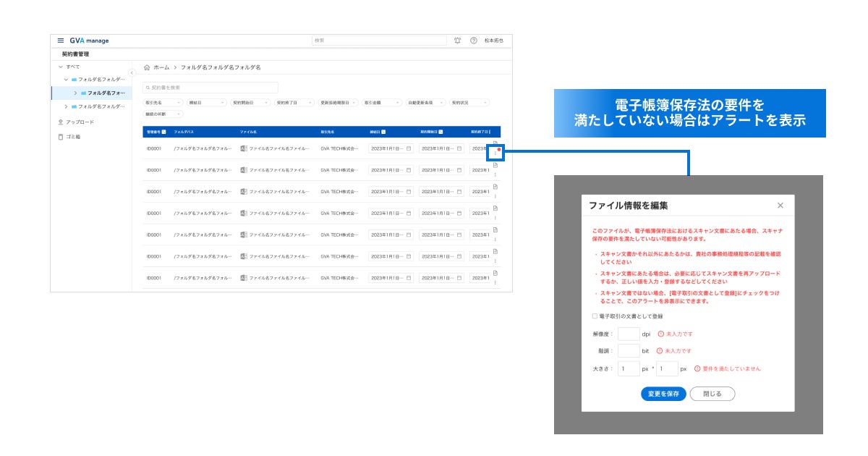Open the hamburger menu beside GVA manage
The image size is (868, 456).
pos(61,41)
